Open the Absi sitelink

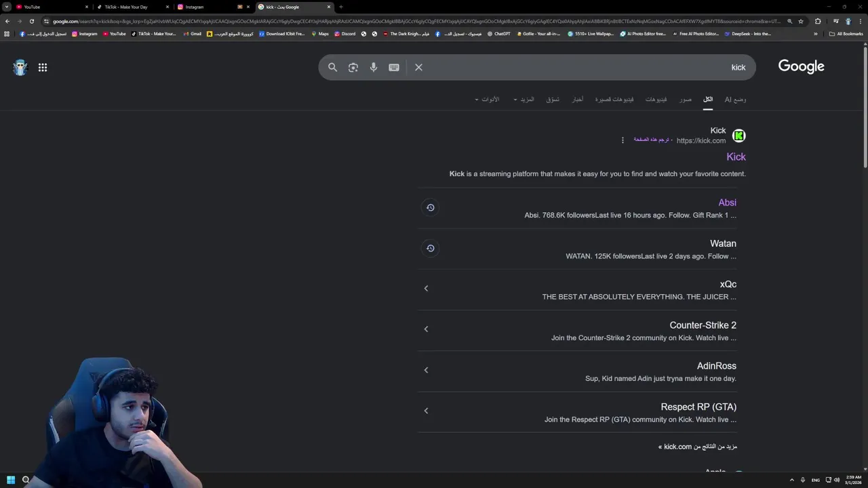[727, 203]
